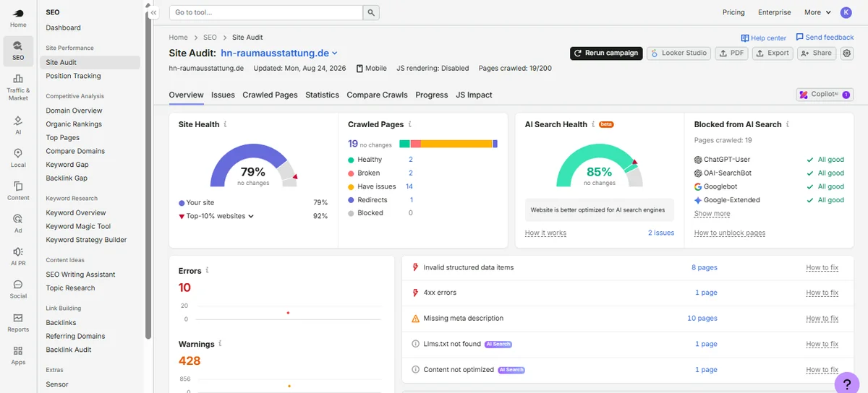This screenshot has height=393, width=868.
Task: Open the Apps section icon
Action: coord(18,355)
